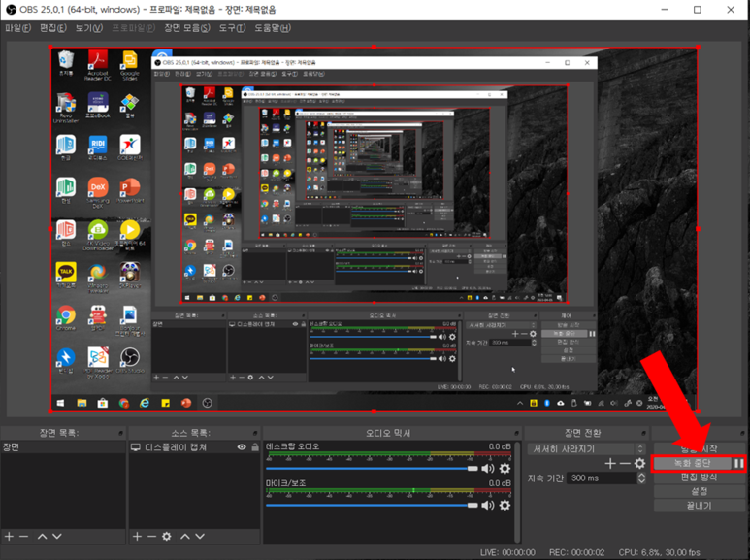Open the 장면 모음(S) menu

tap(187, 28)
